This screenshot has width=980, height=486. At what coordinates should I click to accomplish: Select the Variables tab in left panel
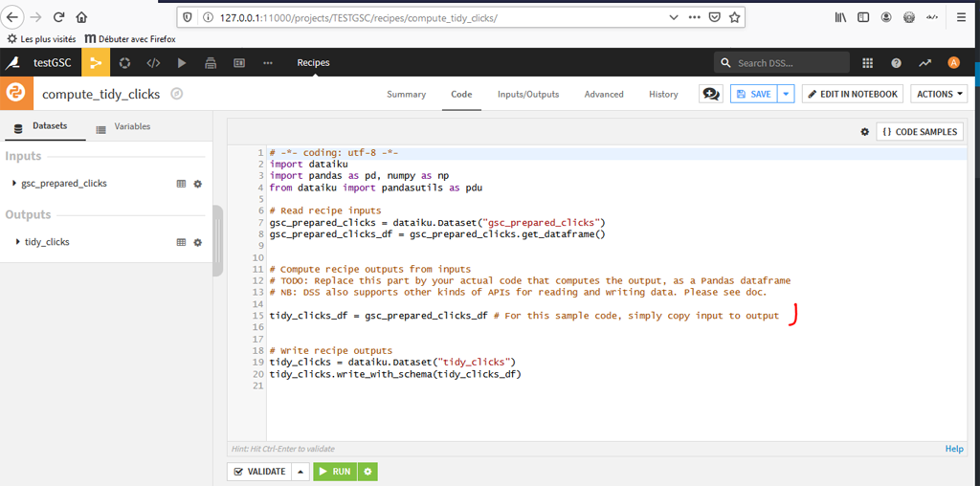(123, 127)
